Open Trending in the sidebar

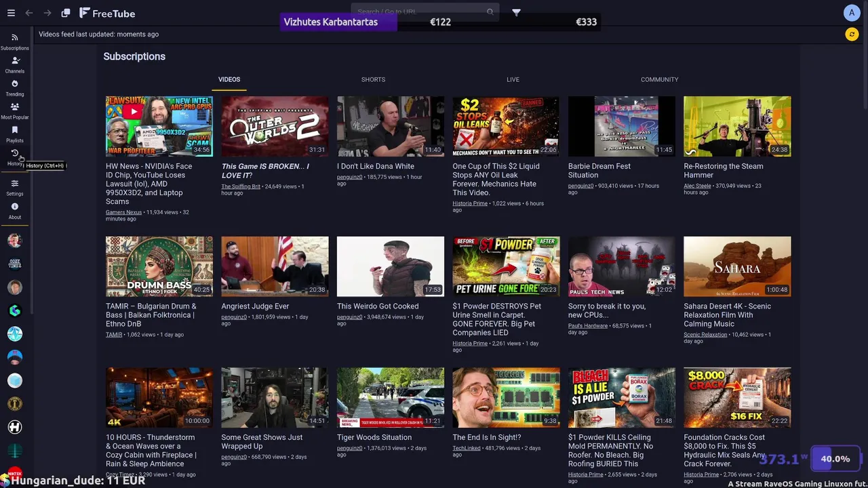point(15,88)
